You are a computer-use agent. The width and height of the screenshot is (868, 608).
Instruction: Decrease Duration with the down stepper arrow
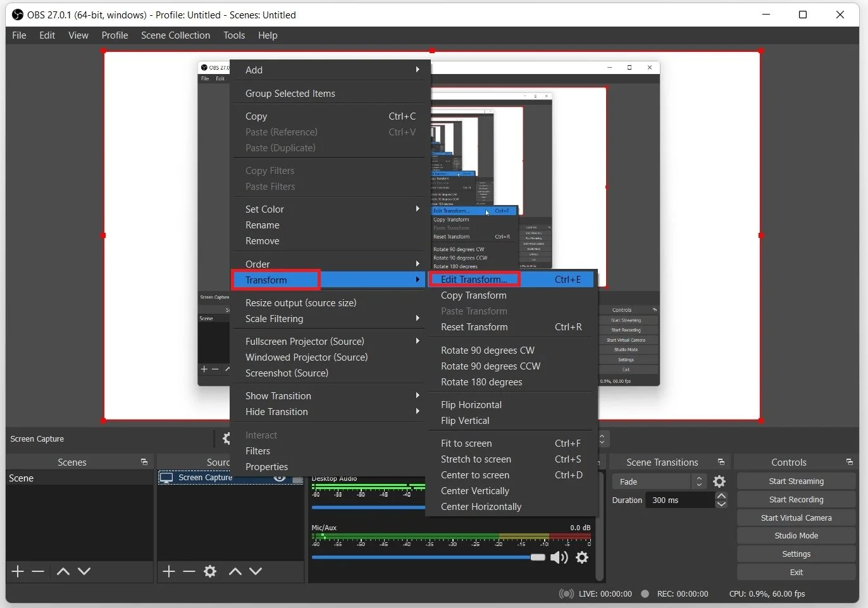[x=721, y=504]
